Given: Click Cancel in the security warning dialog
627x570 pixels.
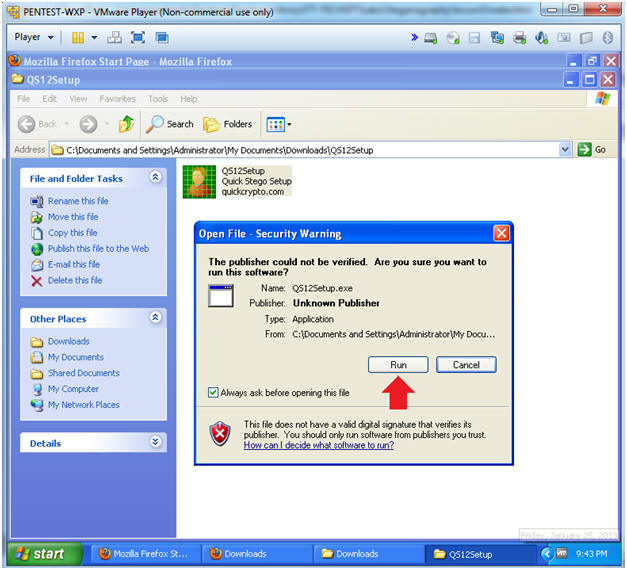Looking at the screenshot, I should (x=466, y=365).
